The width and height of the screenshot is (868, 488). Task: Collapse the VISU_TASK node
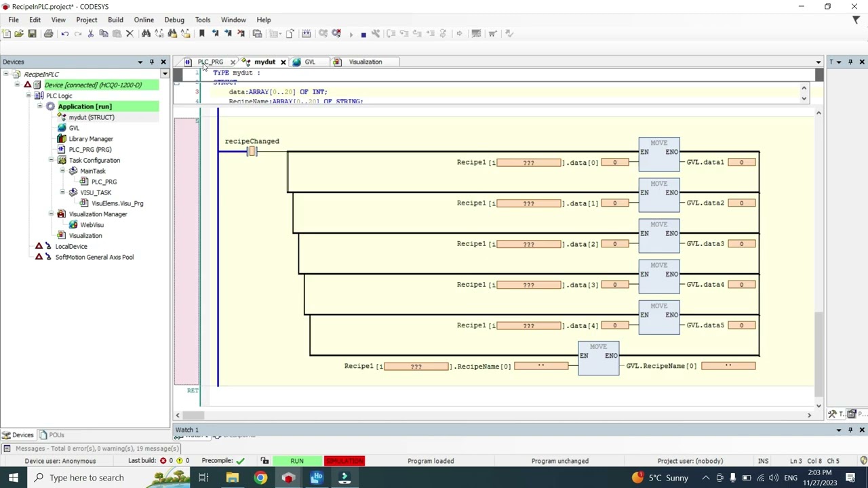[62, 192]
